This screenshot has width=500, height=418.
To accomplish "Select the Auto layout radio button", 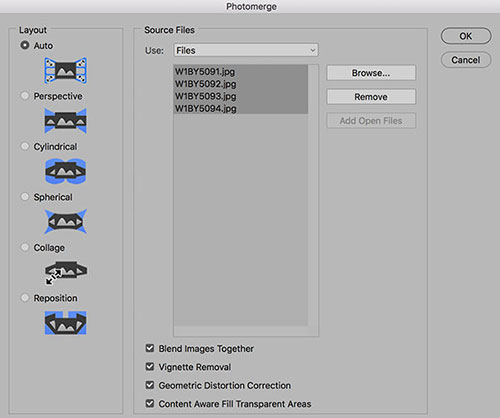I will coord(25,45).
